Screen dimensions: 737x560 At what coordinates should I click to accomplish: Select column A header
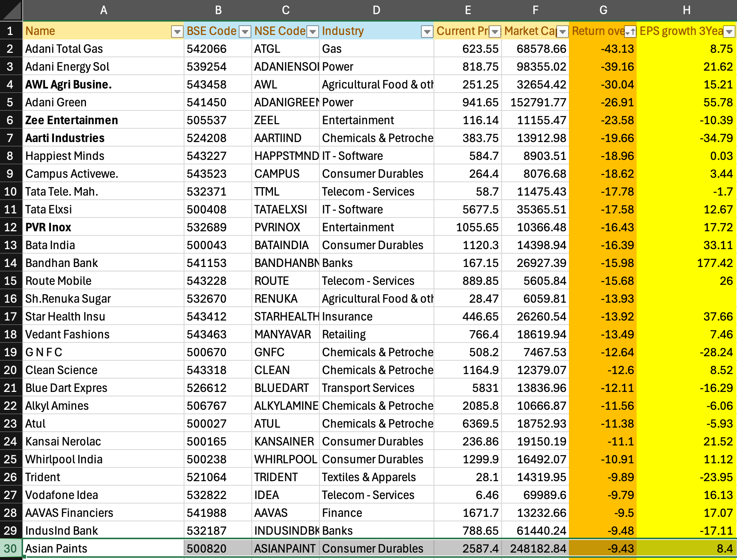103,10
